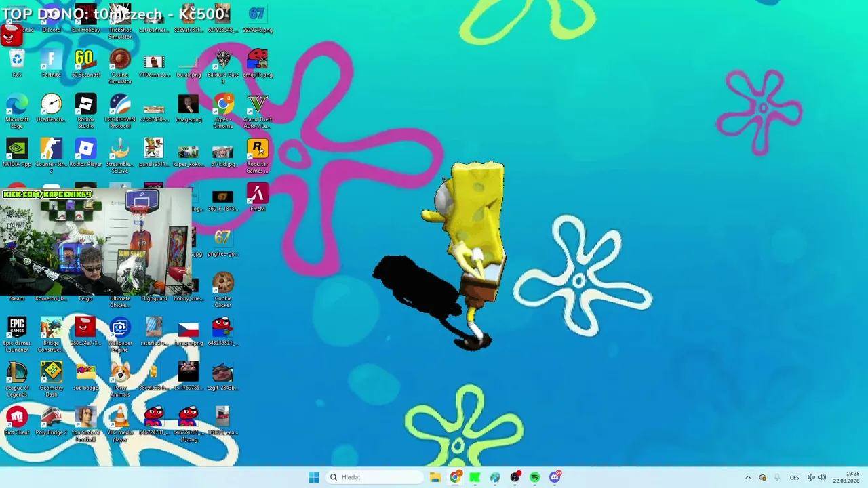Launch Grand Theft Auto V desktop shortcut

point(258,112)
